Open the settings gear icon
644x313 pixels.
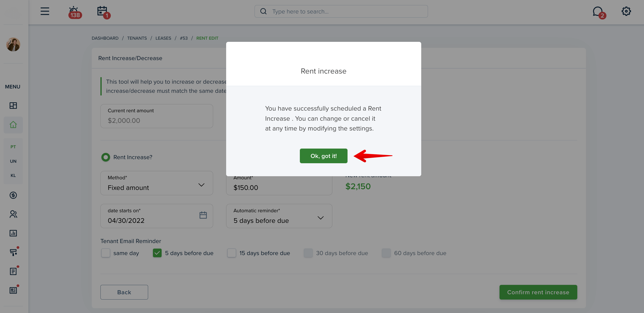tap(626, 11)
